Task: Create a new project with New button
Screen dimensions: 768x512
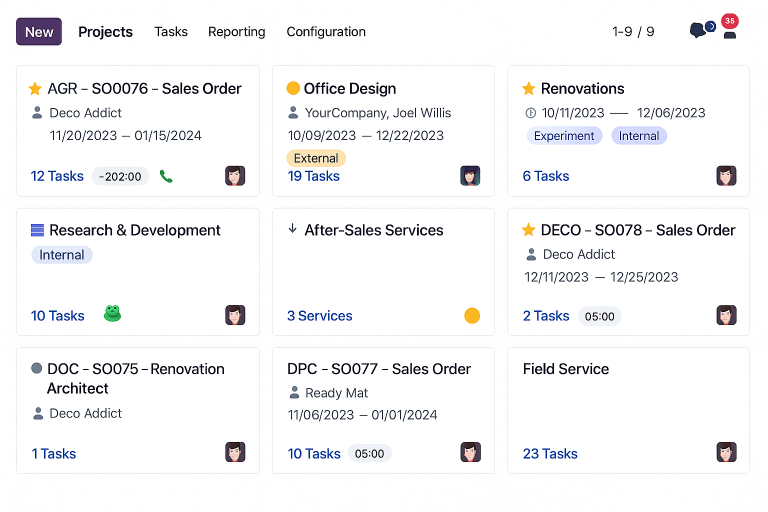Action: 39,32
